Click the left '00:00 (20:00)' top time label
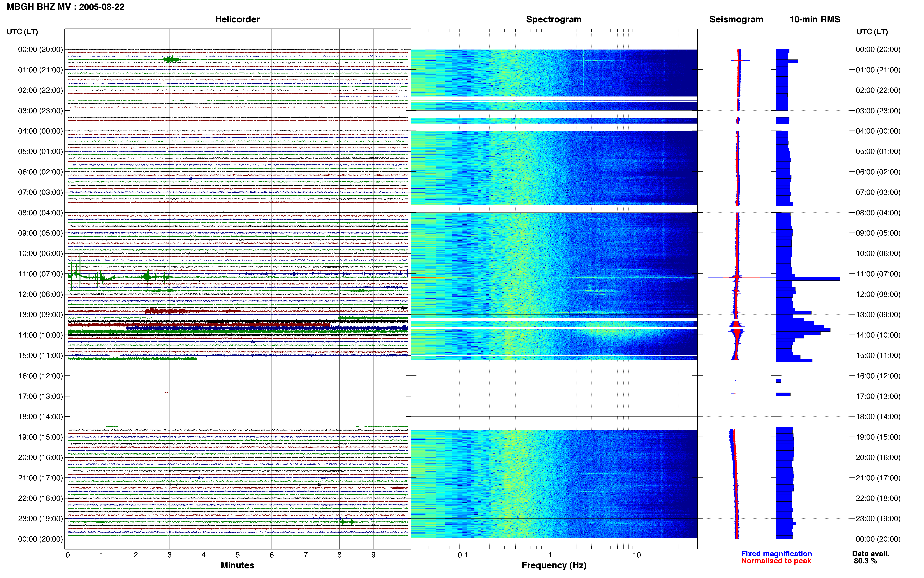This screenshot has width=924, height=578. click(x=41, y=49)
